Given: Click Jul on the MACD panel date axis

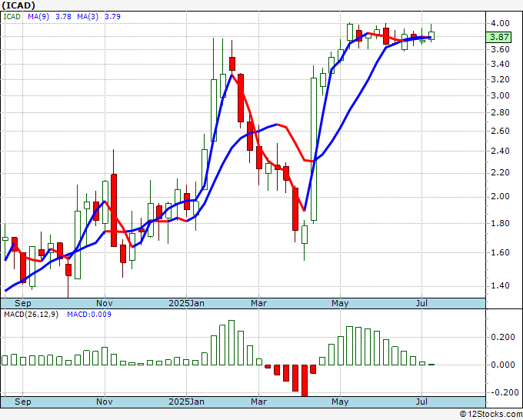Looking at the screenshot, I should click(x=421, y=402).
